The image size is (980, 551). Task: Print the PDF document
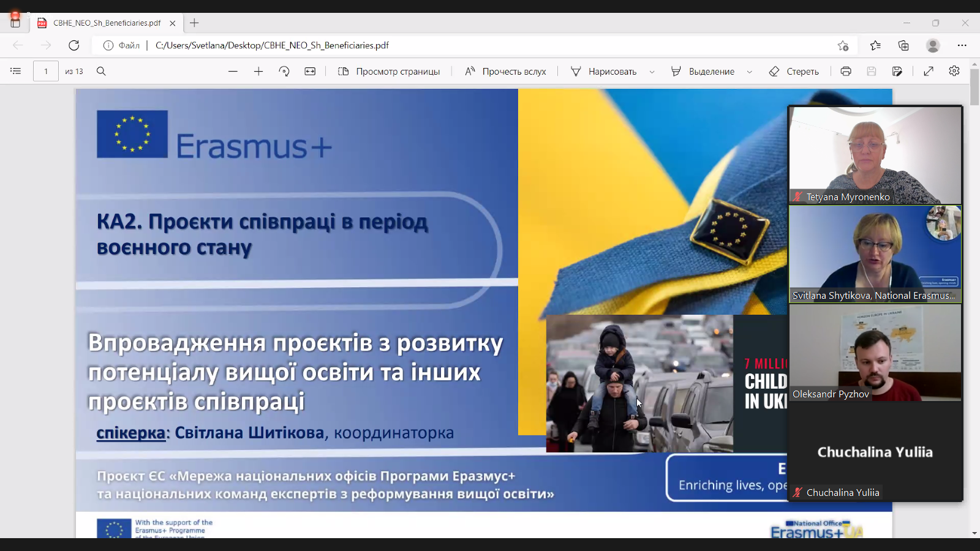tap(846, 71)
